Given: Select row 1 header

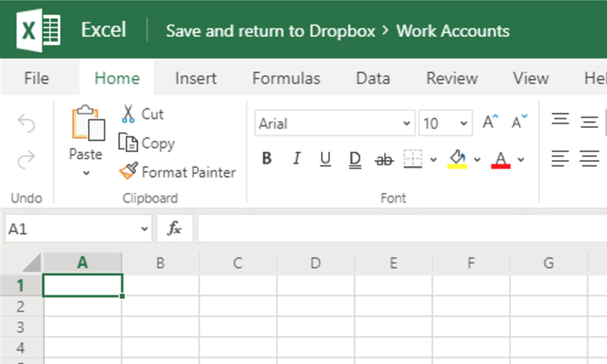Looking at the screenshot, I should click(x=21, y=286).
